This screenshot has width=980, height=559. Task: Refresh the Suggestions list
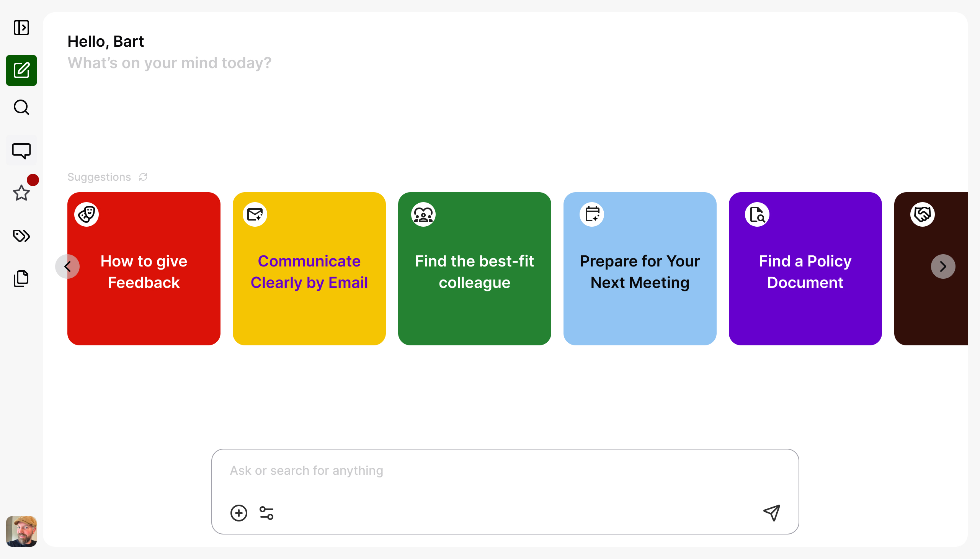(142, 177)
